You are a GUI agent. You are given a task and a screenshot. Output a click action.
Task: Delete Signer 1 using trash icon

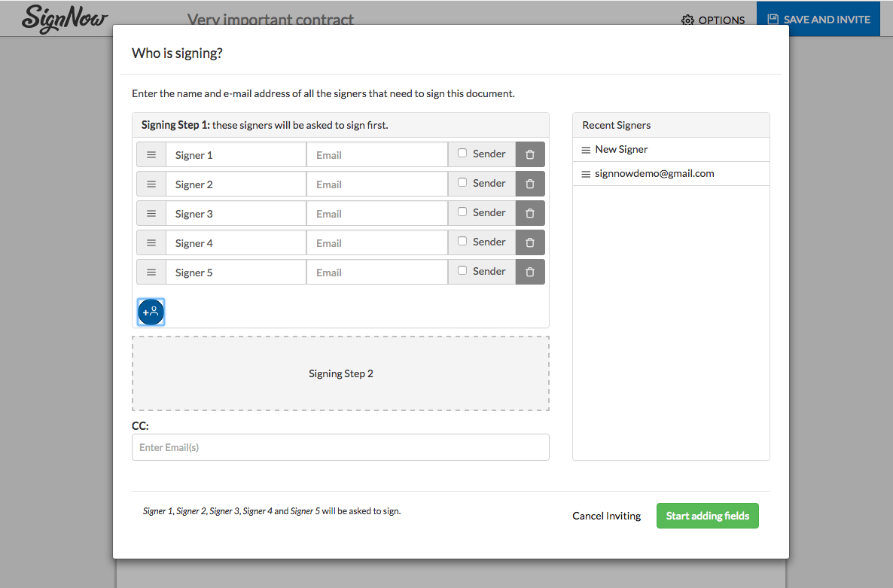click(530, 154)
